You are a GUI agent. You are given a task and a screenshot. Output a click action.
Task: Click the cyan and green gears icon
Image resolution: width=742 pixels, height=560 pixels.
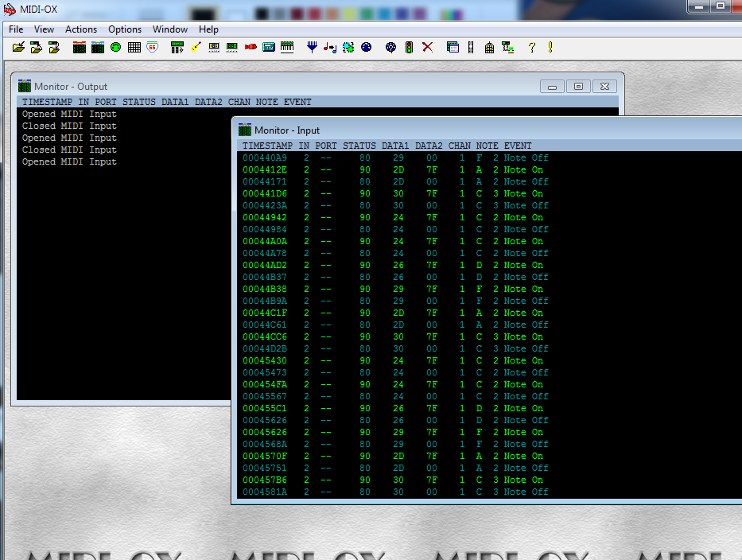pyautogui.click(x=348, y=48)
